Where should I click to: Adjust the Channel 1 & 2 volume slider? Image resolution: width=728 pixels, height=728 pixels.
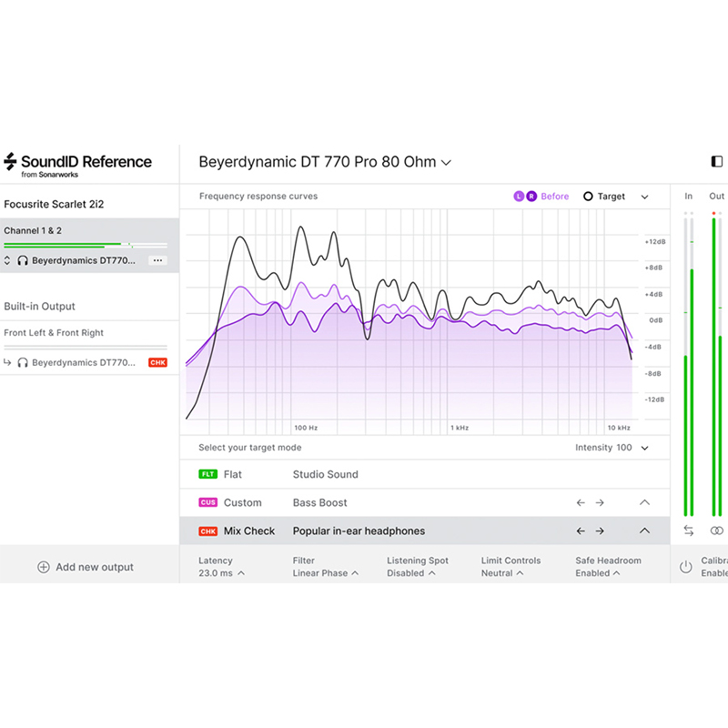tap(128, 245)
